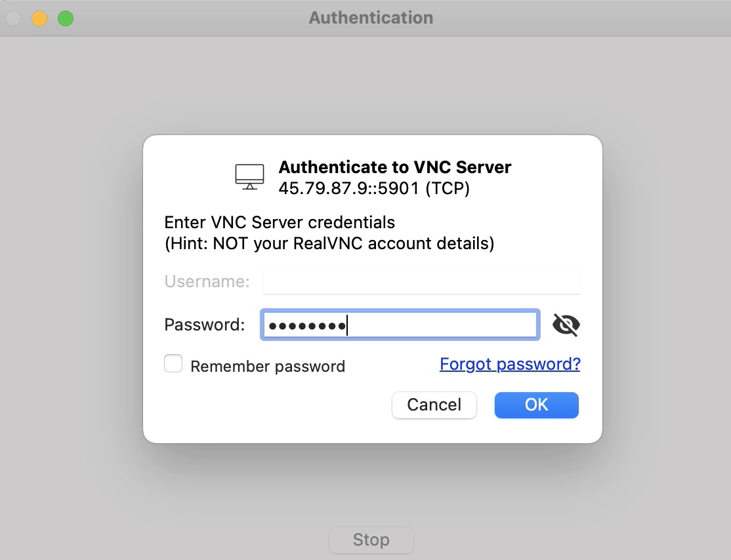Enable the Remember password checkbox
The width and height of the screenshot is (731, 560).
173,363
